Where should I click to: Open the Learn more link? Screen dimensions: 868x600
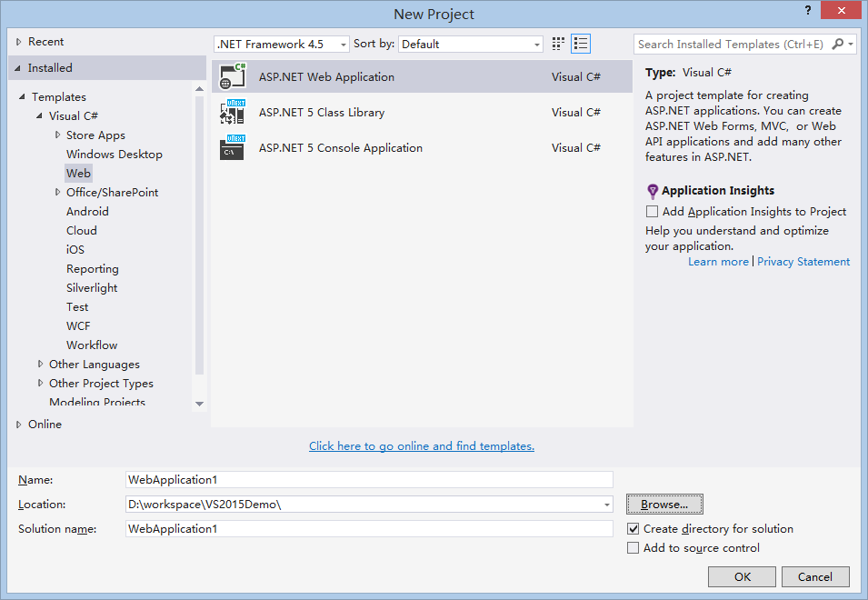click(x=718, y=262)
